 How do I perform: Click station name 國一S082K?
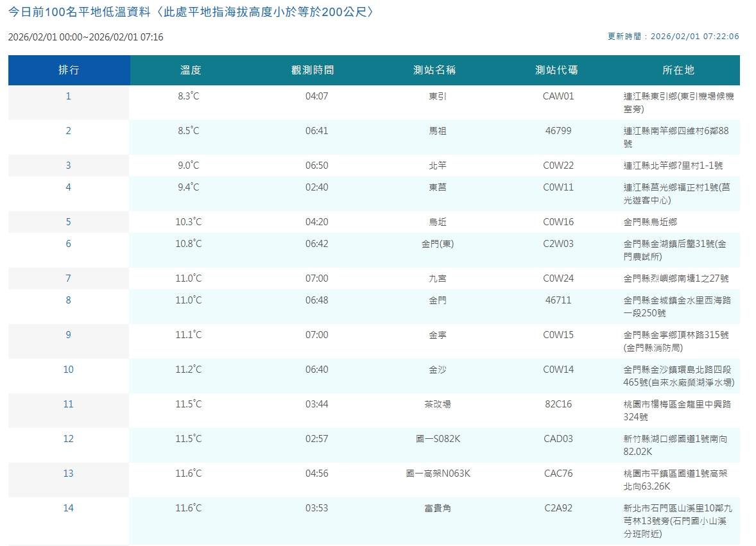[438, 439]
